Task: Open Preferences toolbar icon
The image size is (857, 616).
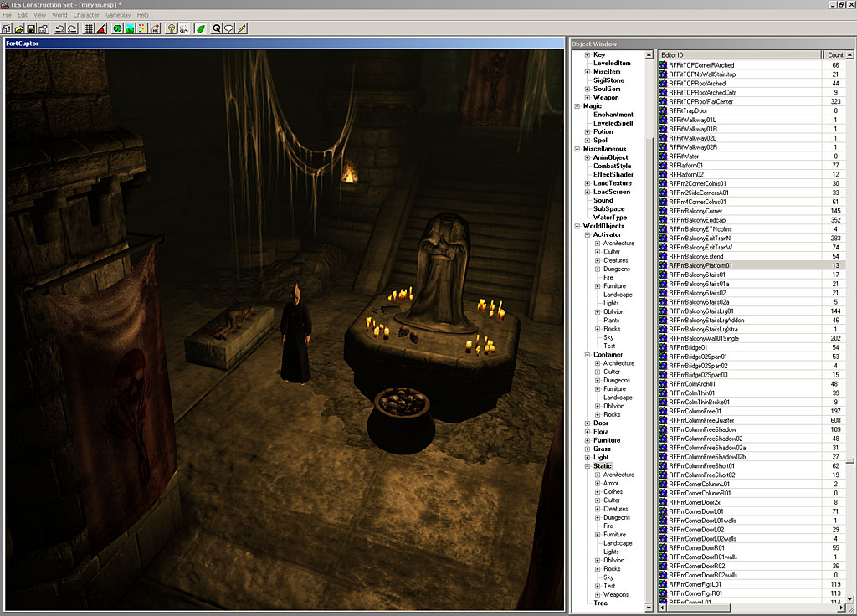Action: (44, 28)
